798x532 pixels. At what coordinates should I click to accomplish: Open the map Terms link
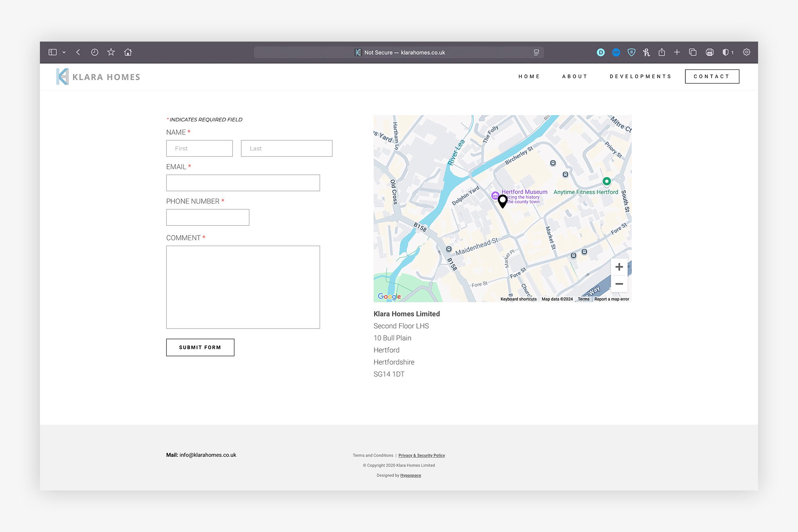[584, 299]
